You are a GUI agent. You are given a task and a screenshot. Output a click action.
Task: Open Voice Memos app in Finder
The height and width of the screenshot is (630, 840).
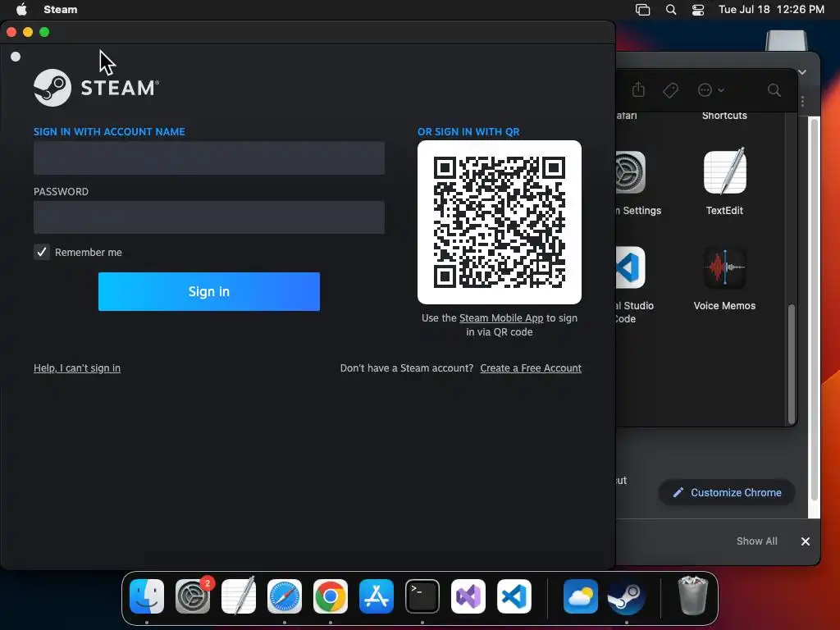[724, 267]
